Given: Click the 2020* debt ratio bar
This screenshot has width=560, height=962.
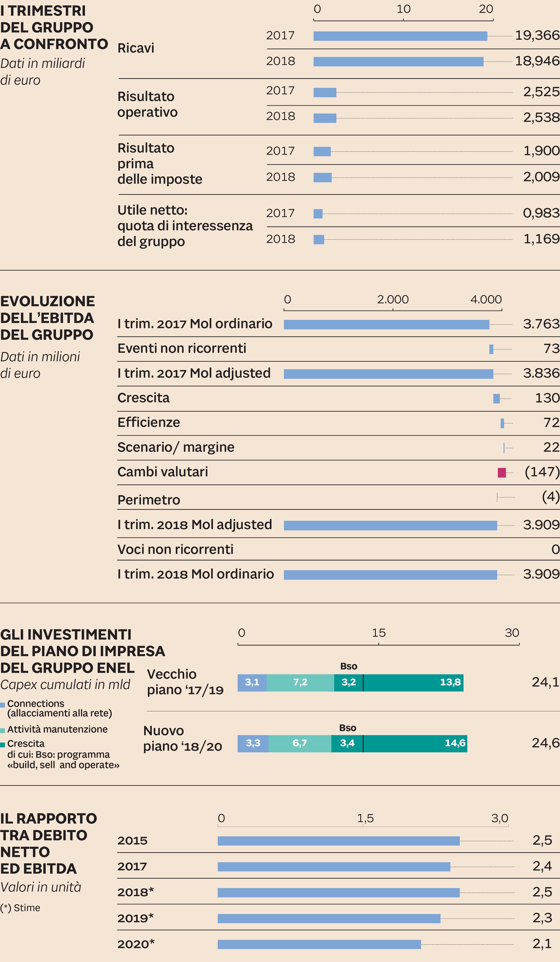Looking at the screenshot, I should pos(319,944).
